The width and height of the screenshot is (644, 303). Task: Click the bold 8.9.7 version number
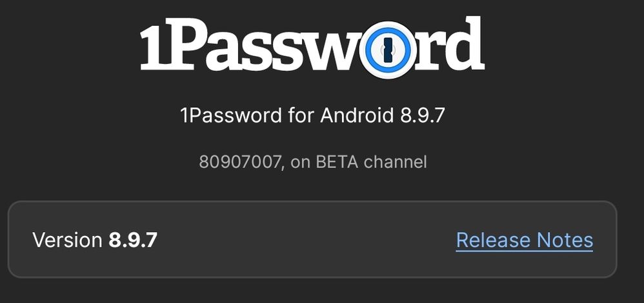tap(133, 240)
